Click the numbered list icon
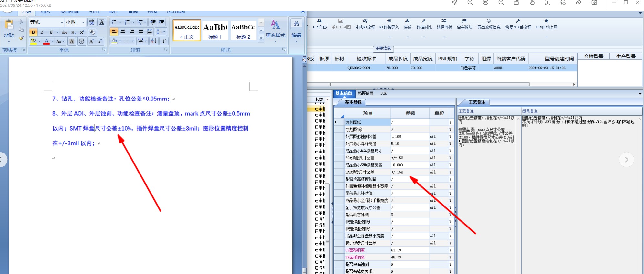Viewport: 644px width, 274px height. pyautogui.click(x=127, y=22)
